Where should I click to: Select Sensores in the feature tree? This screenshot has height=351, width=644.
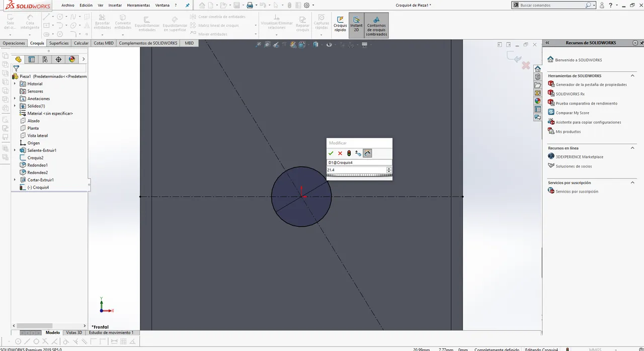[x=31, y=92]
